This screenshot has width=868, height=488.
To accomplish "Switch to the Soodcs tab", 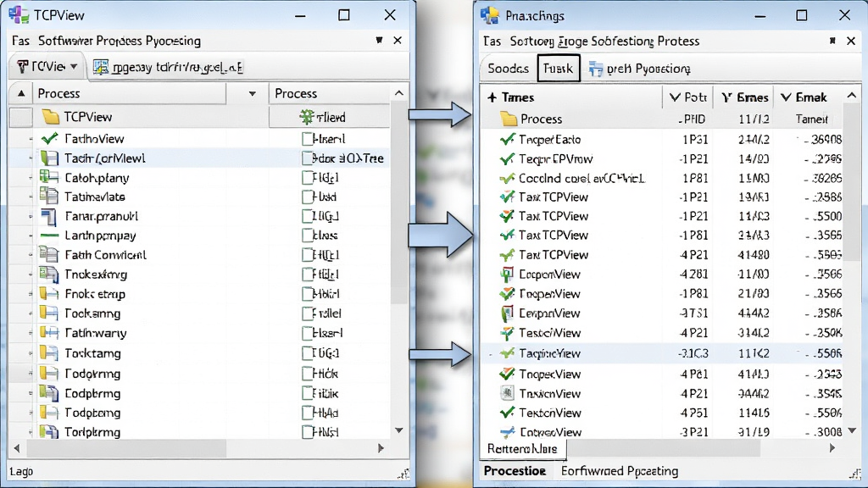I will pos(509,69).
